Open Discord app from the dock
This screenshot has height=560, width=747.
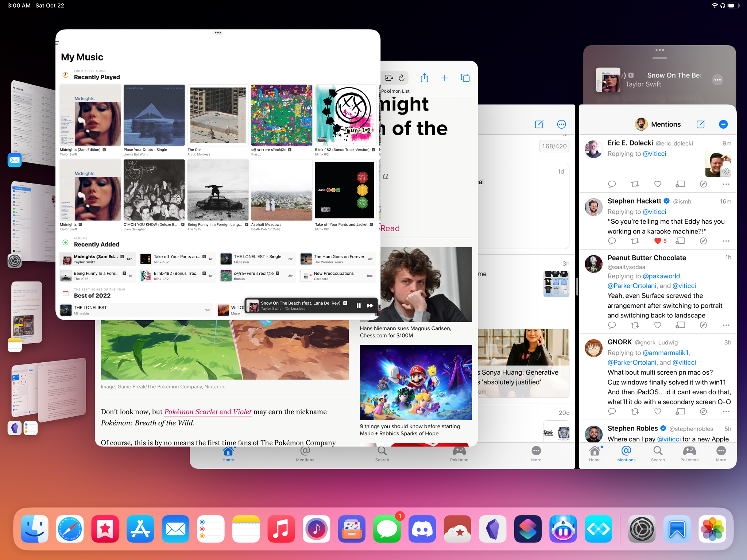(x=423, y=528)
